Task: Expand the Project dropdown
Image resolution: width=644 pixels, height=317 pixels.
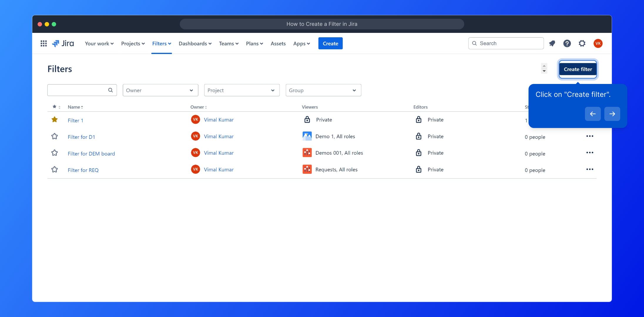Action: [x=241, y=90]
